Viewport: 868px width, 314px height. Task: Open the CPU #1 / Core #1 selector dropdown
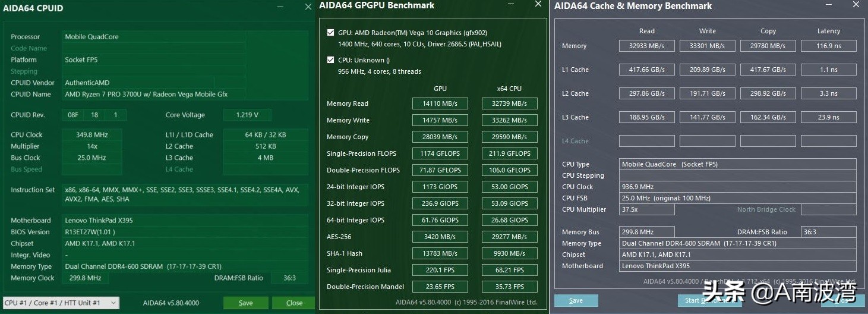point(61,303)
